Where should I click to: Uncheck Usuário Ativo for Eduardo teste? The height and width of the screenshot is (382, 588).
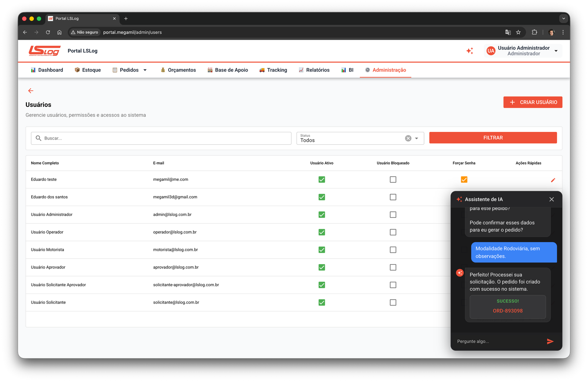coord(322,180)
